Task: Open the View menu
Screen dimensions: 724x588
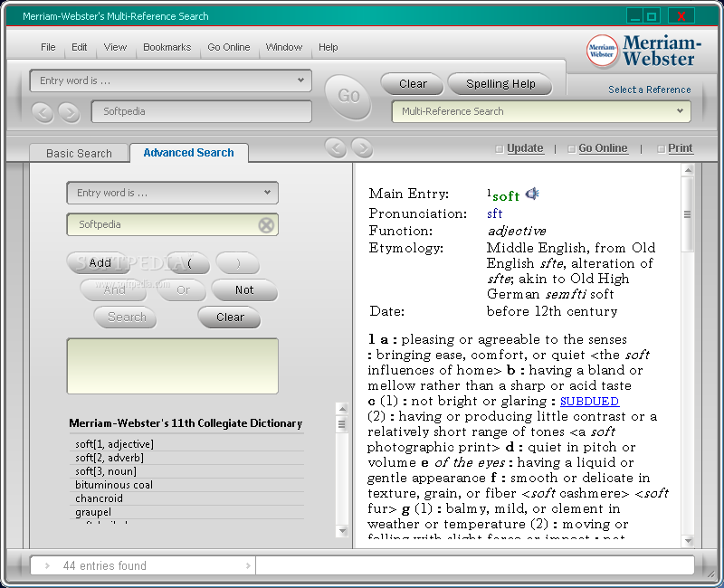Action: click(x=115, y=47)
